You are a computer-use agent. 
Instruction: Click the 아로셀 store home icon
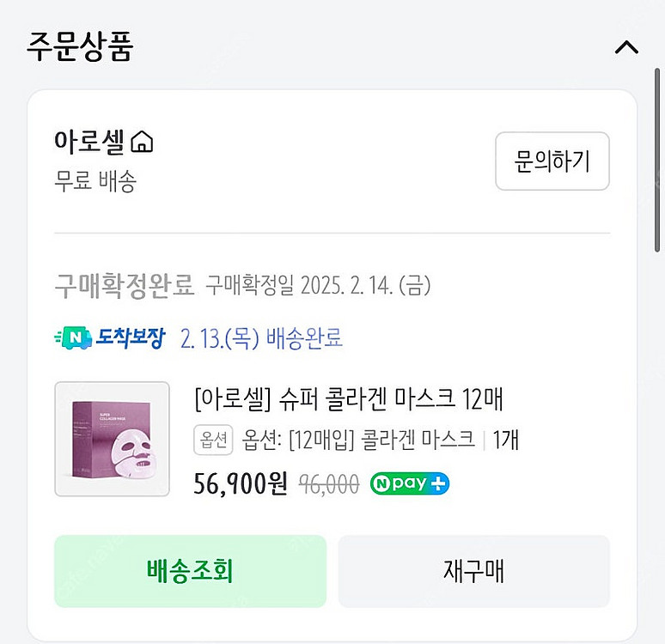[143, 142]
